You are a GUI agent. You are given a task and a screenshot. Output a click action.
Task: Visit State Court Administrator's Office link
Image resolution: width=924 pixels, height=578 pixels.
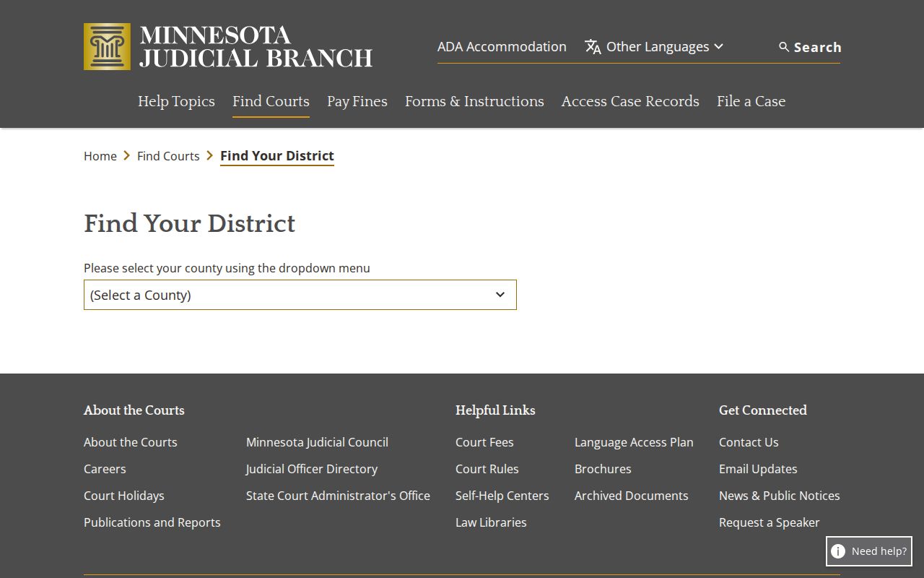click(338, 496)
